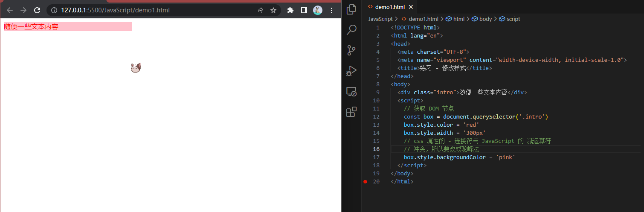Click the URL address bar

[x=154, y=10]
